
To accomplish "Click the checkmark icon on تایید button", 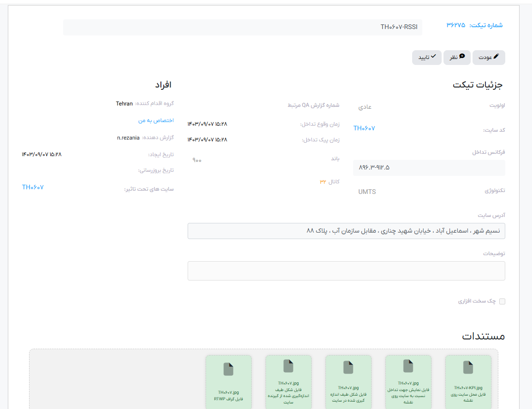I will click(433, 56).
